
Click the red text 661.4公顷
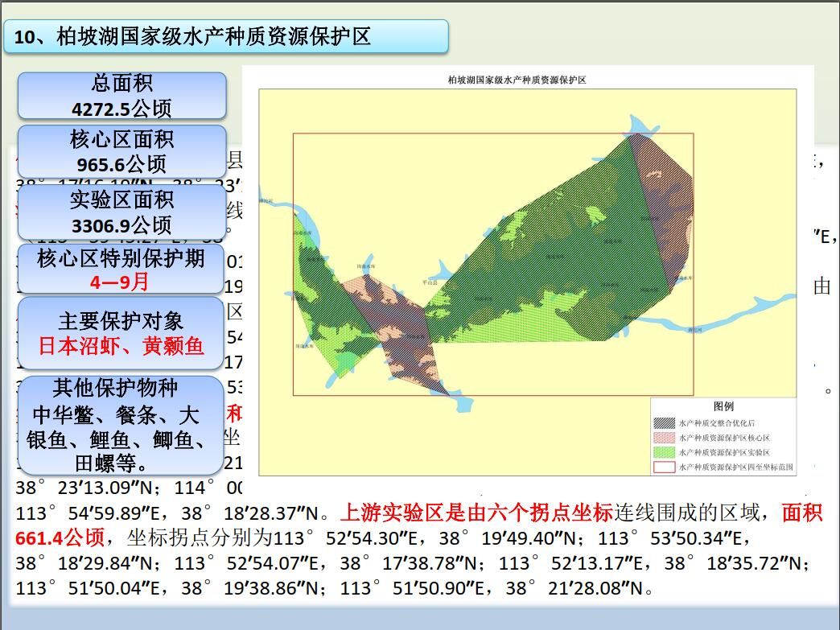point(60,537)
